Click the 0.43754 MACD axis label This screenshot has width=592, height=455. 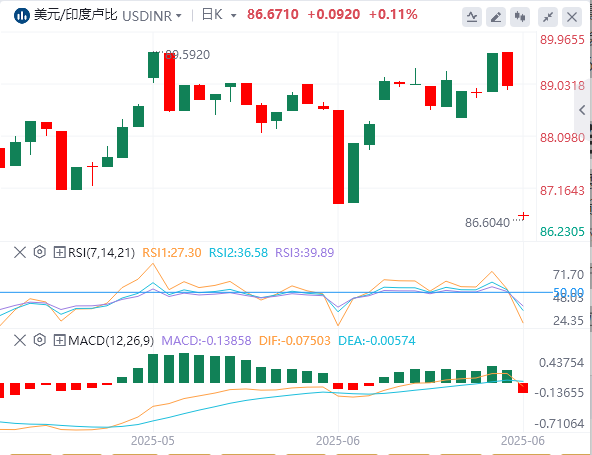pos(561,363)
